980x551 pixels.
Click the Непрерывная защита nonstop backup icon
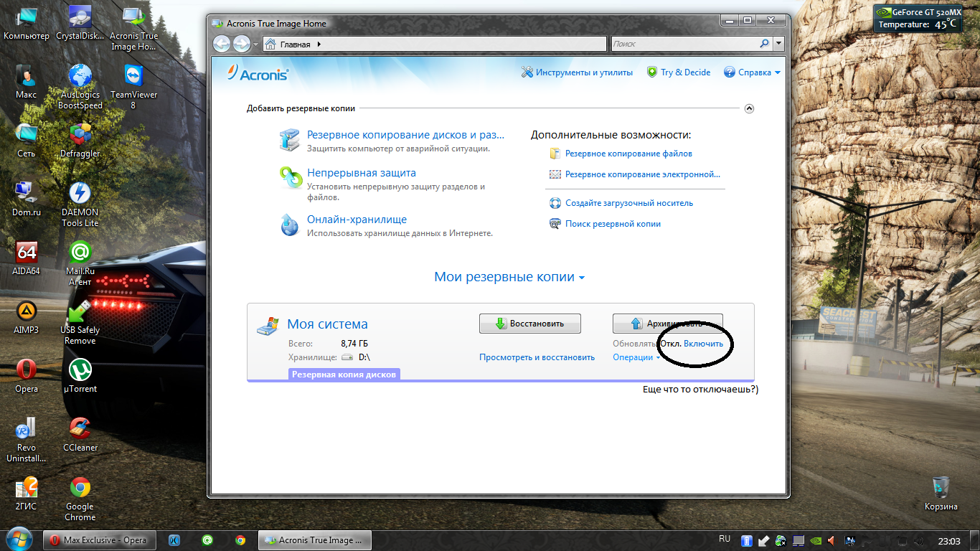290,178
